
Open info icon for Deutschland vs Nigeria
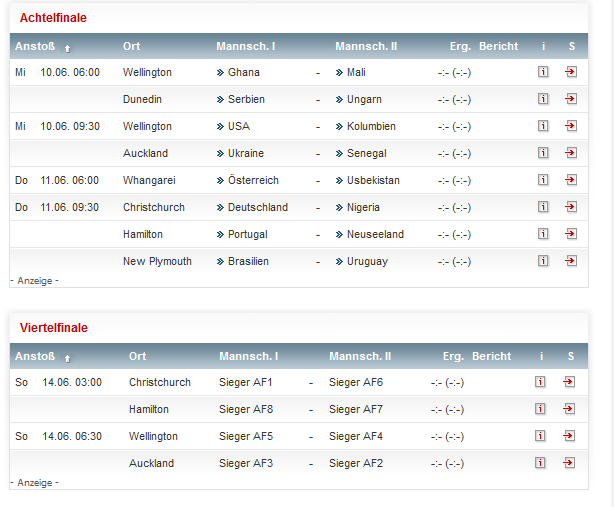(x=543, y=207)
